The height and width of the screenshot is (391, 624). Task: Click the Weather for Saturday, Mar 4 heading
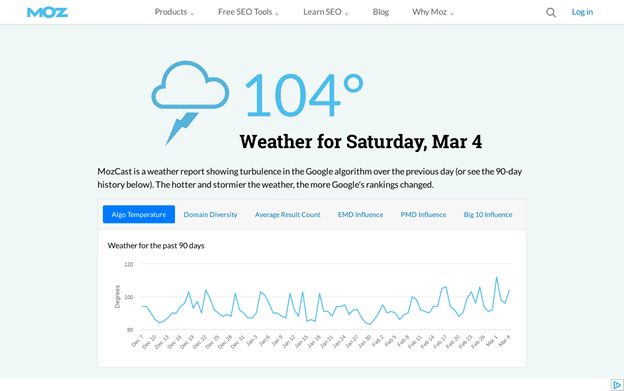point(361,142)
